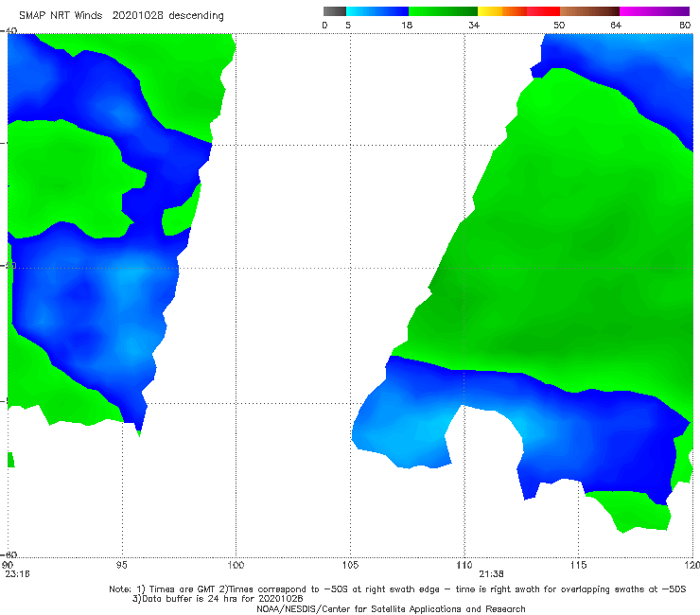Click the red segment of the color bar
Screen dimensions: 700x615
point(543,11)
